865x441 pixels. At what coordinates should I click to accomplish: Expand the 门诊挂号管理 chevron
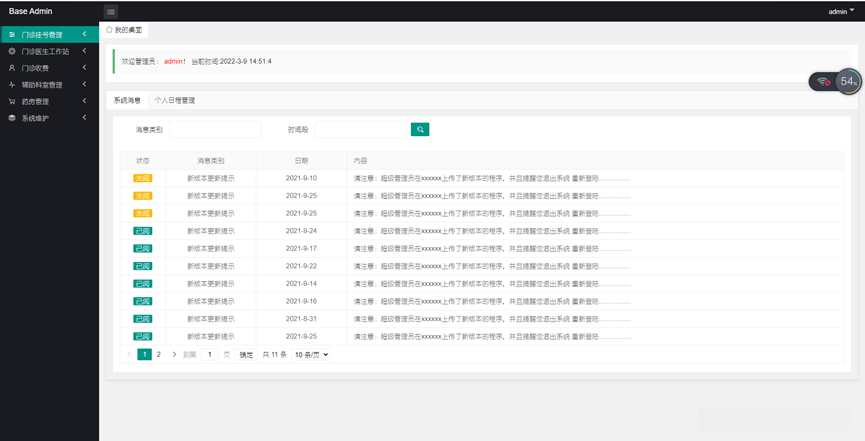pyautogui.click(x=84, y=34)
